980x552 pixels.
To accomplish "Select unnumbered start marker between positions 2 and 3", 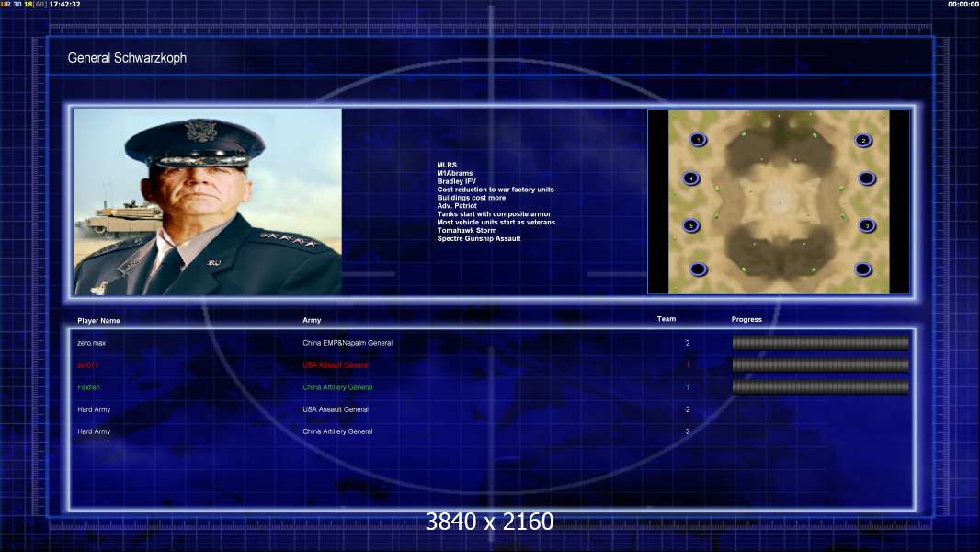I will click(866, 178).
